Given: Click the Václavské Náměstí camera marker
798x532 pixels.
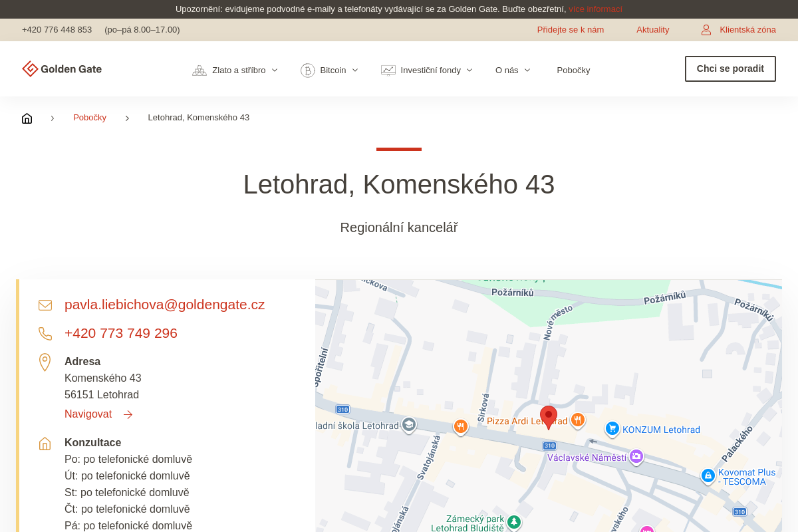Looking at the screenshot, I should point(636,456).
